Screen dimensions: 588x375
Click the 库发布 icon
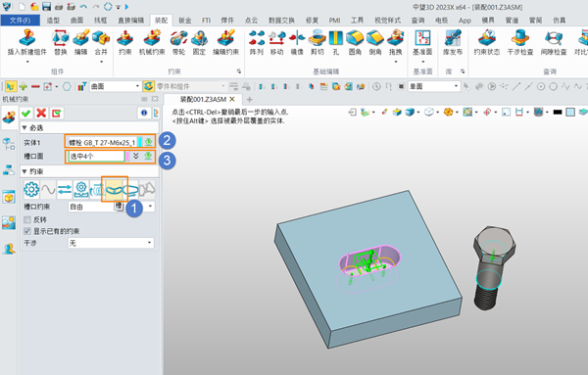pos(452,38)
